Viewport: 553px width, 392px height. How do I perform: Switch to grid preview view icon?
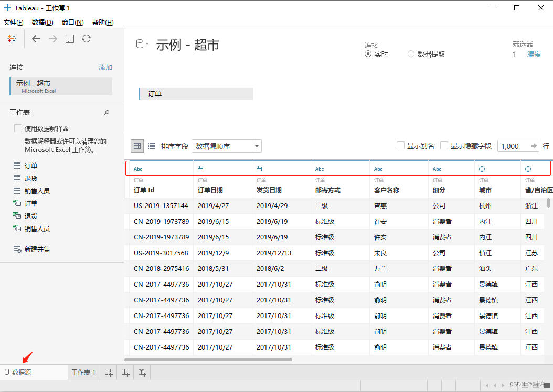coord(137,146)
